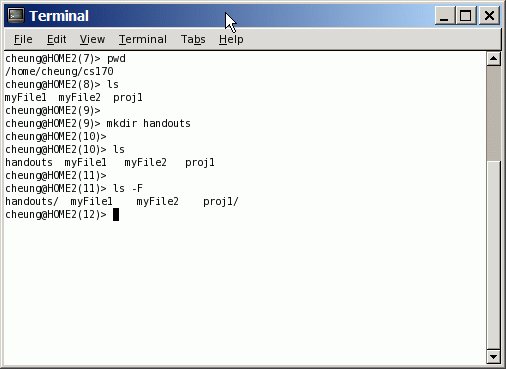Image resolution: width=506 pixels, height=369 pixels.
Task: Click the terminal block cursor
Action: click(x=116, y=214)
